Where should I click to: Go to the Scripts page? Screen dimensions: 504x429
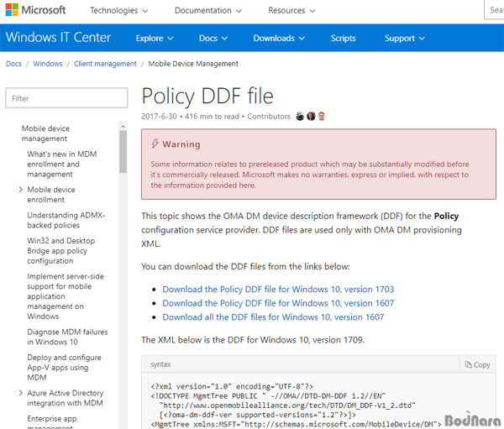[343, 39]
